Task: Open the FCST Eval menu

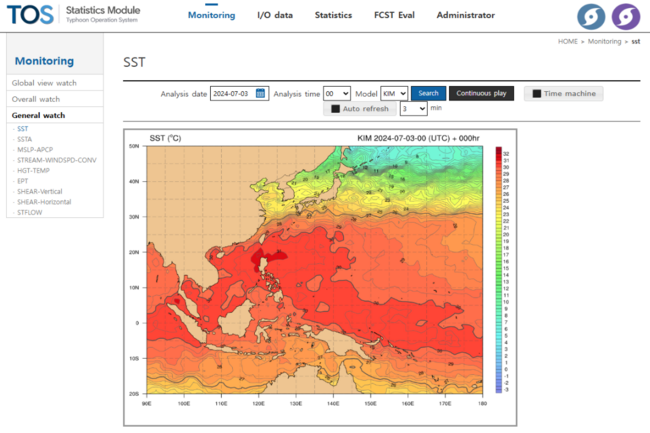Action: tap(394, 15)
